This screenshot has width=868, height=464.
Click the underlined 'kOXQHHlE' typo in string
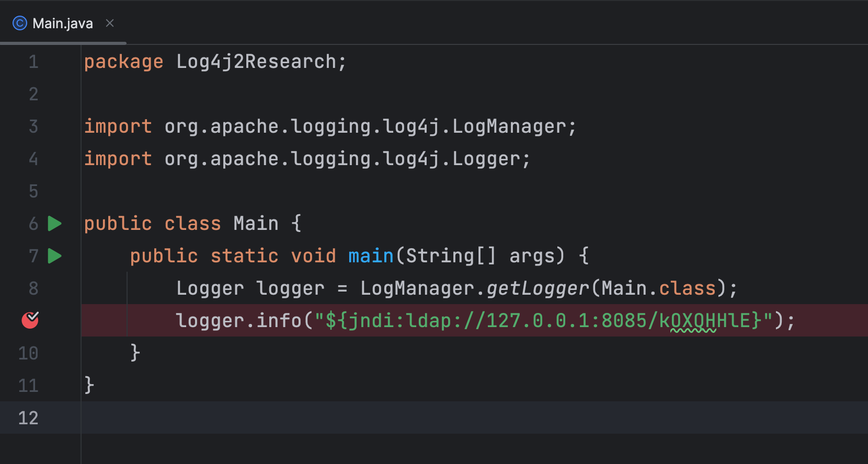pyautogui.click(x=704, y=321)
